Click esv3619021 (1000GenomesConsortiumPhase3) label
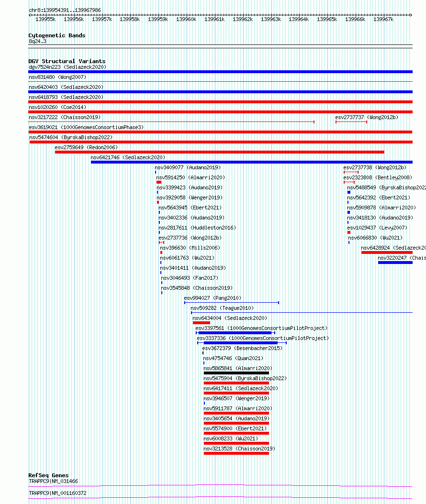The width and height of the screenshot is (426, 504). point(86,127)
